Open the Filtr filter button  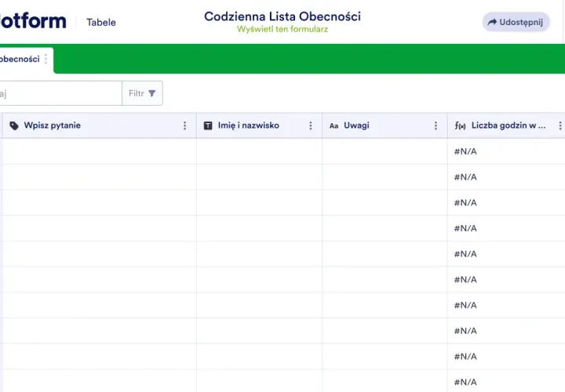[x=142, y=93]
